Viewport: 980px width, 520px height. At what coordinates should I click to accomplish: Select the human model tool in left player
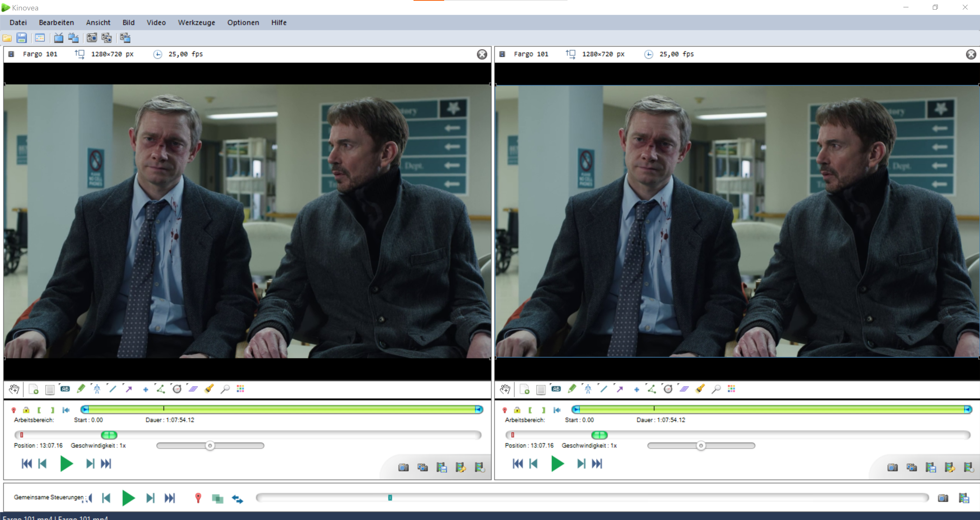pyautogui.click(x=97, y=389)
